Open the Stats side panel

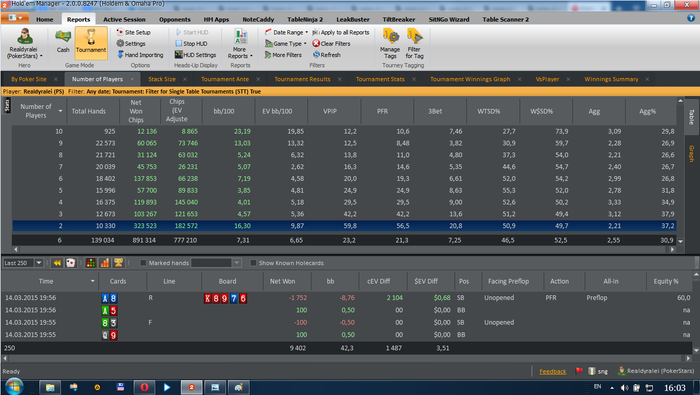pos(7,105)
